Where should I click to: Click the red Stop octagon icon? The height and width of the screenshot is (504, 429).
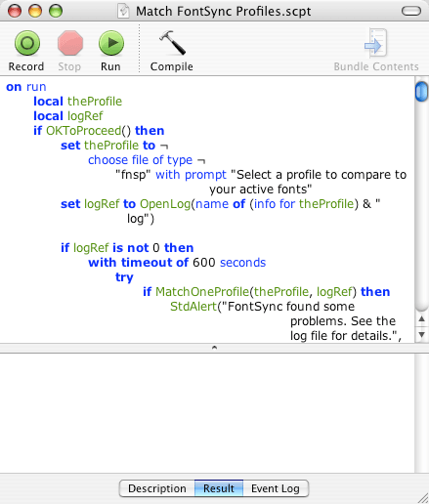pyautogui.click(x=70, y=43)
